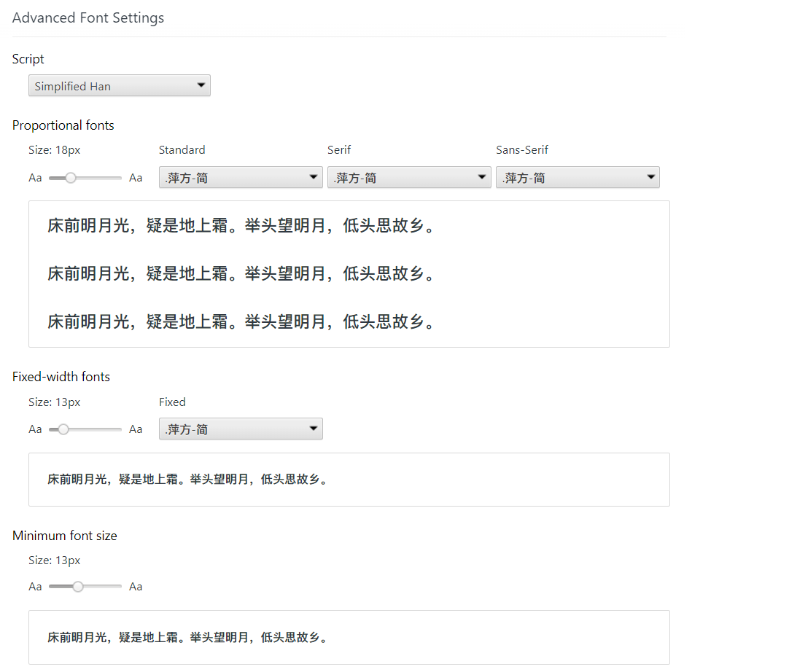Open the Fixed font dropdown
This screenshot has width=789, height=672.
(241, 429)
